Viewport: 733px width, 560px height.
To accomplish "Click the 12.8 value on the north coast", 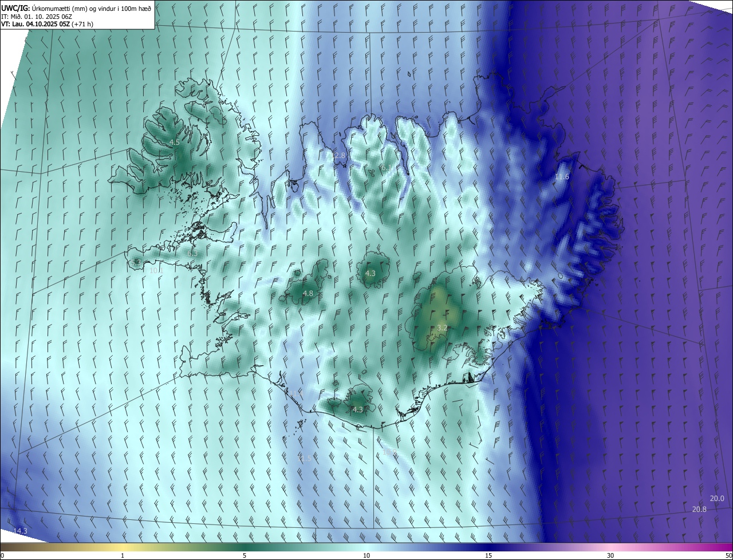I will tap(338, 156).
